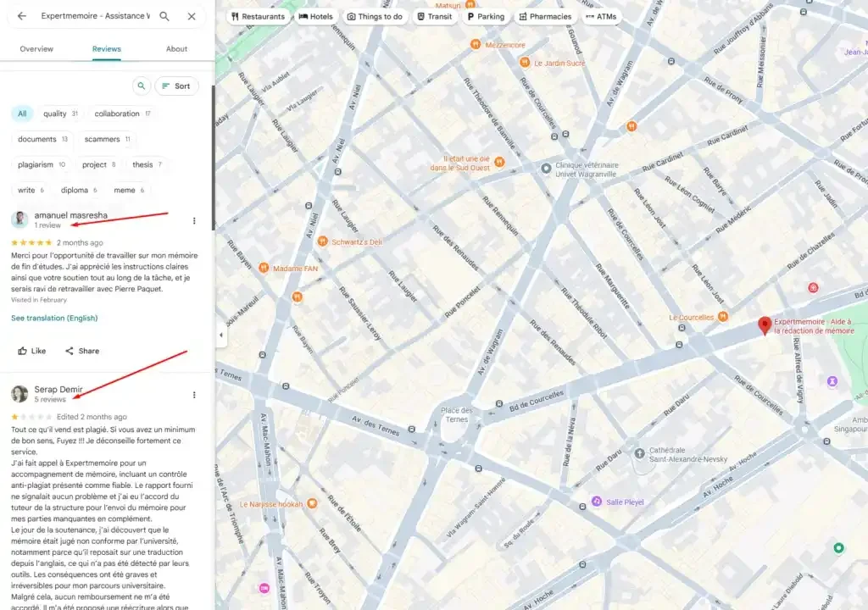
Task: Clear the search with the X icon
Action: [192, 16]
